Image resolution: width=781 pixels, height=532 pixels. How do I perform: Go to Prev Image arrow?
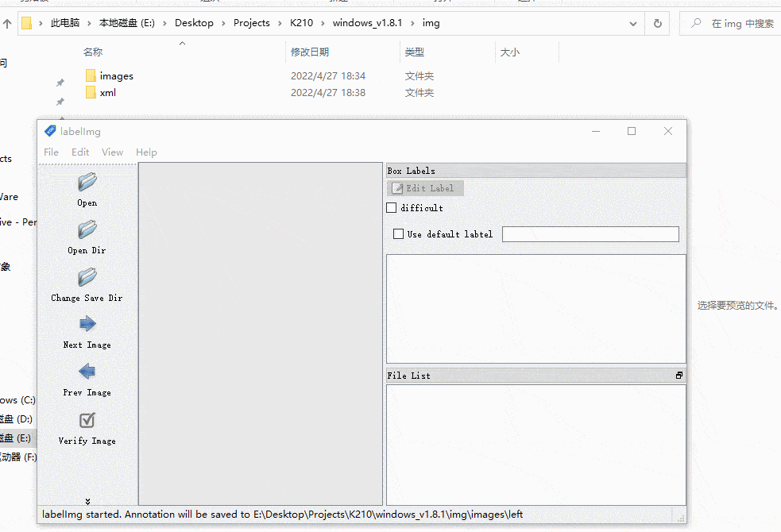[87, 372]
